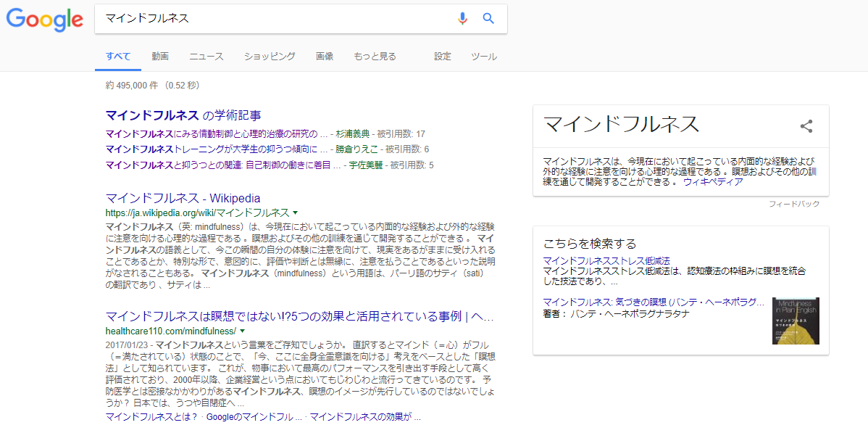Open マインドフルネスストレス低減法 suggested search
868x433 pixels.
pyautogui.click(x=606, y=260)
